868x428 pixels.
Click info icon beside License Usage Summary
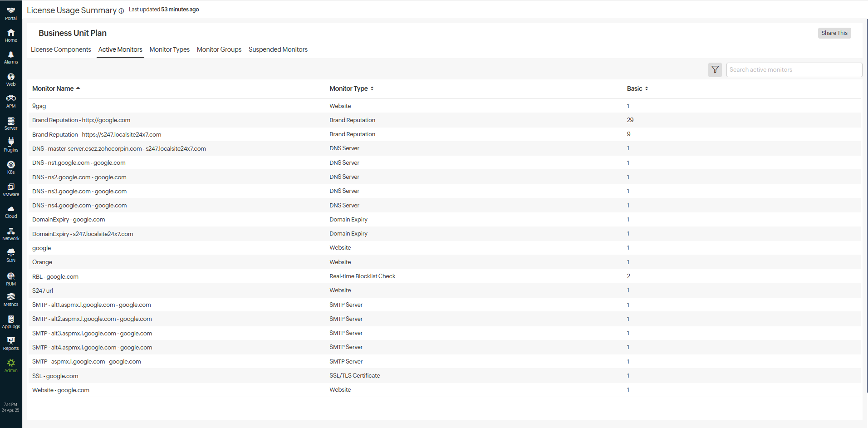tap(121, 11)
